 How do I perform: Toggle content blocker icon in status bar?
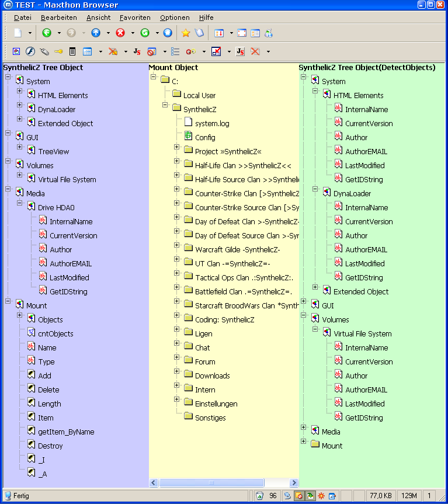pyautogui.click(x=298, y=496)
